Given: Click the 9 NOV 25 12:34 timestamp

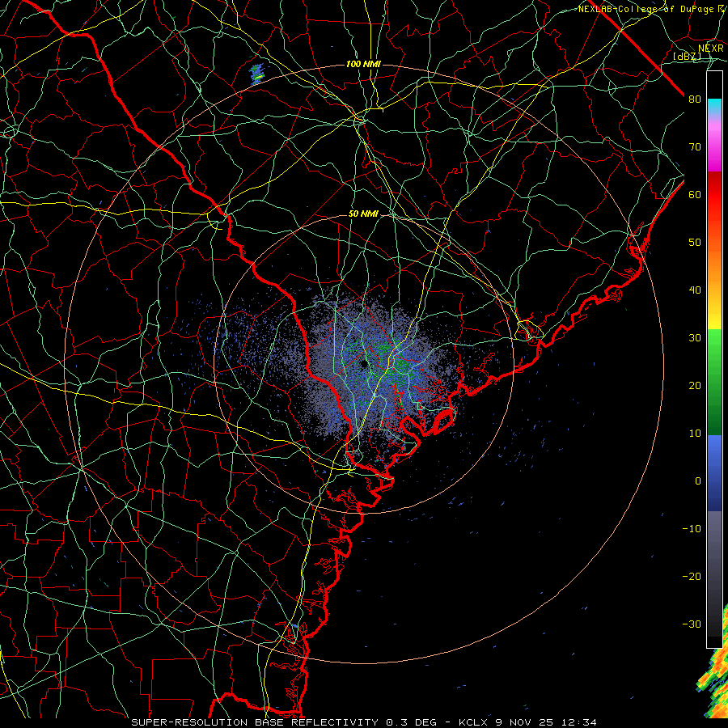Looking at the screenshot, I should pos(546,722).
